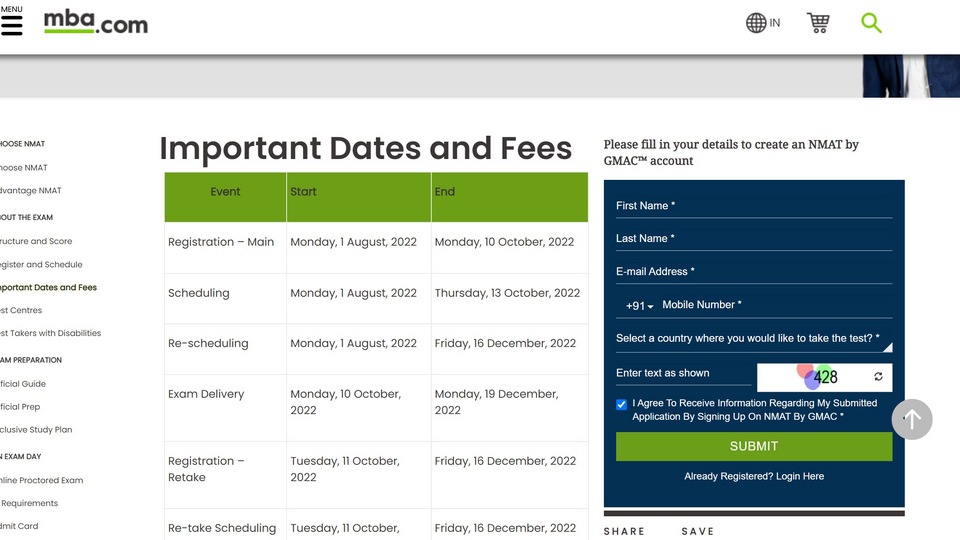Click the banner photo of suited man

pyautogui.click(x=911, y=76)
